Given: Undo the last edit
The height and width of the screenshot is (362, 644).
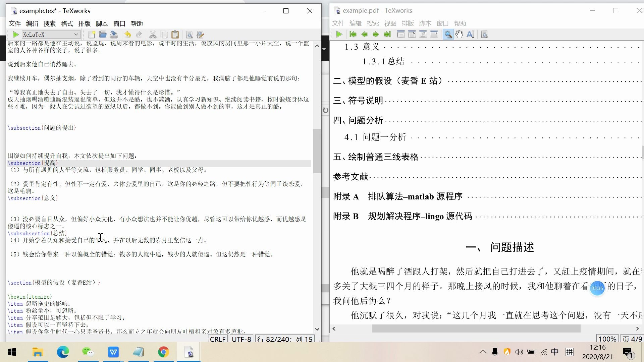Looking at the screenshot, I should (127, 35).
